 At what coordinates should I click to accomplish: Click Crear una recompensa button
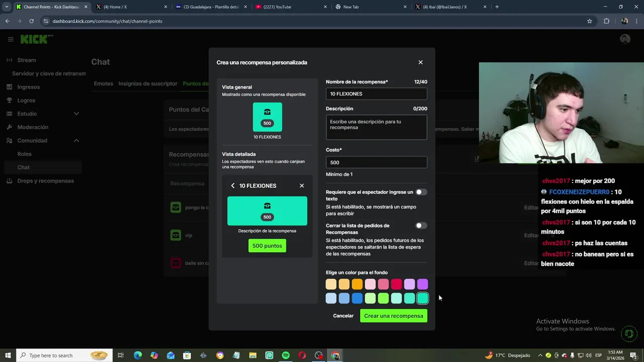(394, 316)
